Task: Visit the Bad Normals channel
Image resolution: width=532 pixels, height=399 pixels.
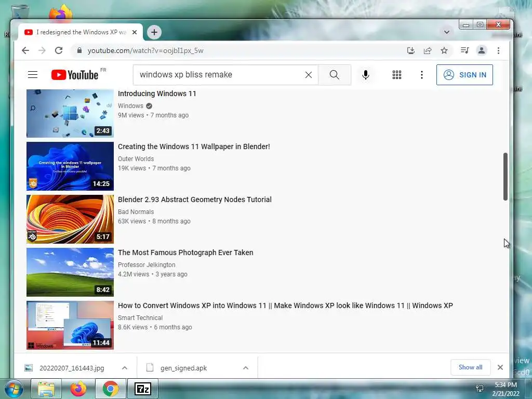Action: (x=136, y=212)
